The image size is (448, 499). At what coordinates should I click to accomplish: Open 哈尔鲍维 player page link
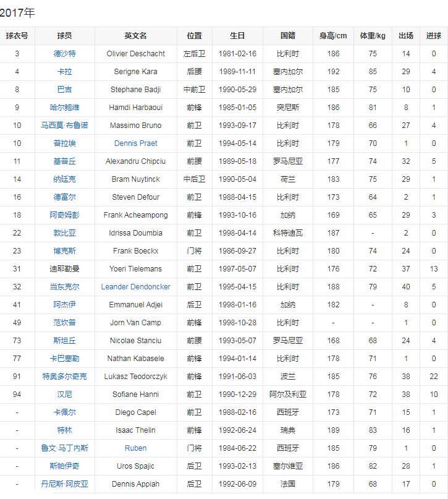point(64,108)
